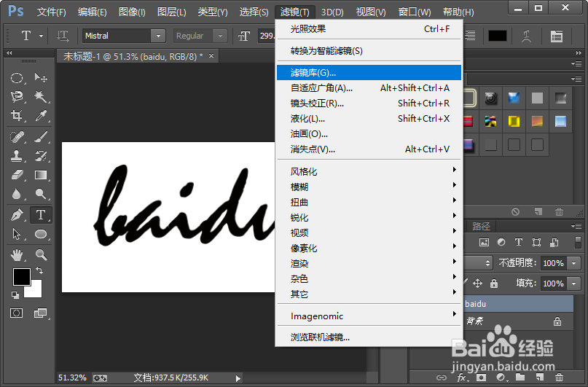Open the font style Regular dropdown
This screenshot has height=387, width=588.
pos(220,36)
